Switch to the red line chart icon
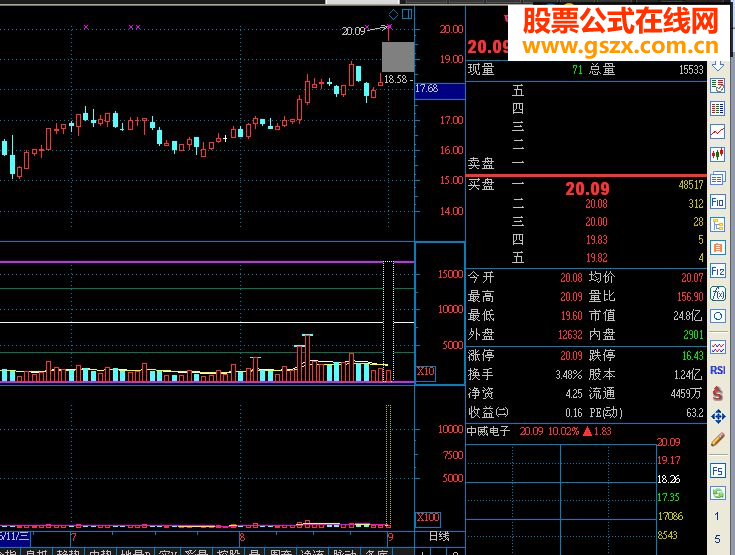Screen dimensions: 735x555 click(718, 132)
